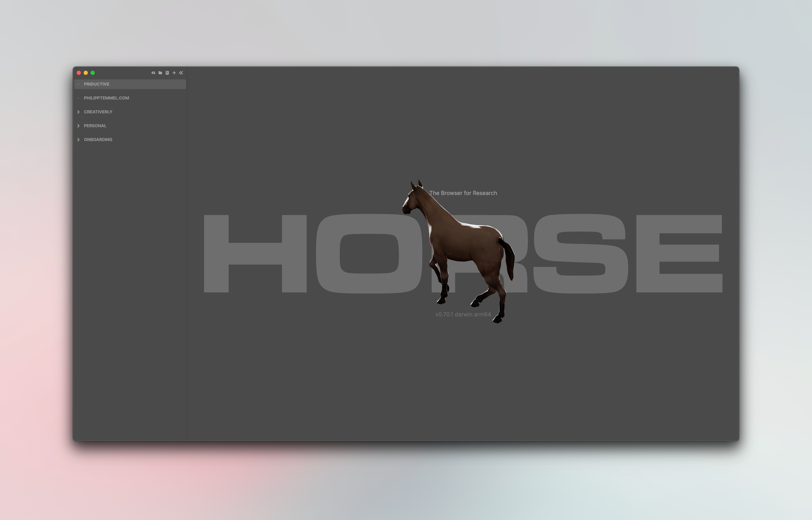Viewport: 812px width, 520px height.
Task: Click the dot icon beside PRIDUCTIVE
Action: coord(79,84)
